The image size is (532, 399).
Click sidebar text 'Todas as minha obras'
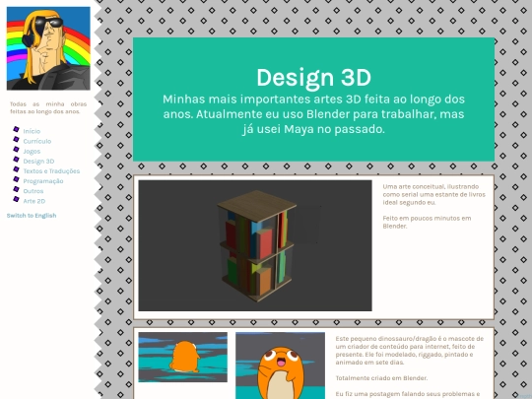pos(48,103)
